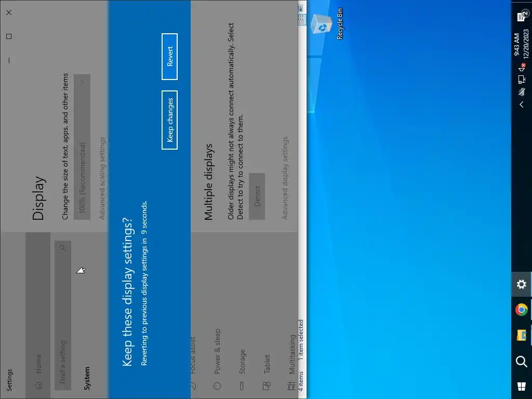The height and width of the screenshot is (399, 532).
Task: Click the crossed-out tray icon beside the chevron
Action: point(522,92)
